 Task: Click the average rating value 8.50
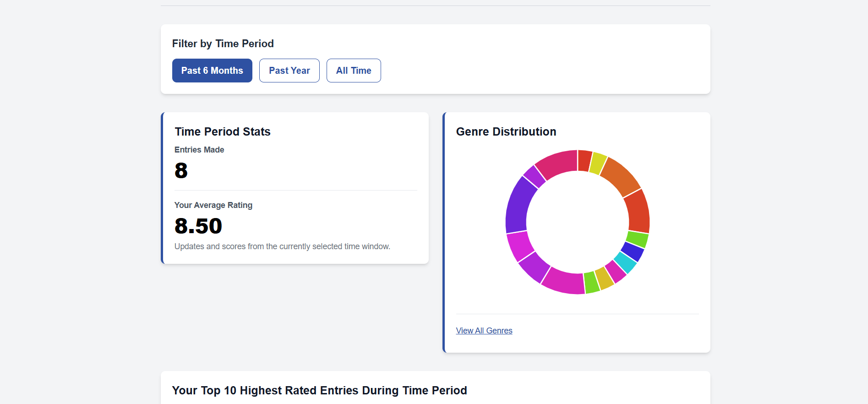(198, 226)
